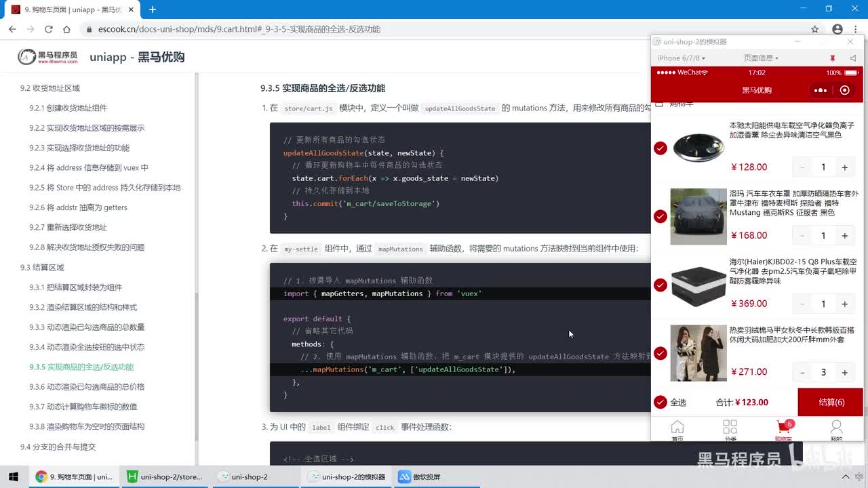Image resolution: width=868 pixels, height=488 pixels.
Task: Open 9.2.8 解决收货地址授权失败的问题
Action: click(87, 247)
